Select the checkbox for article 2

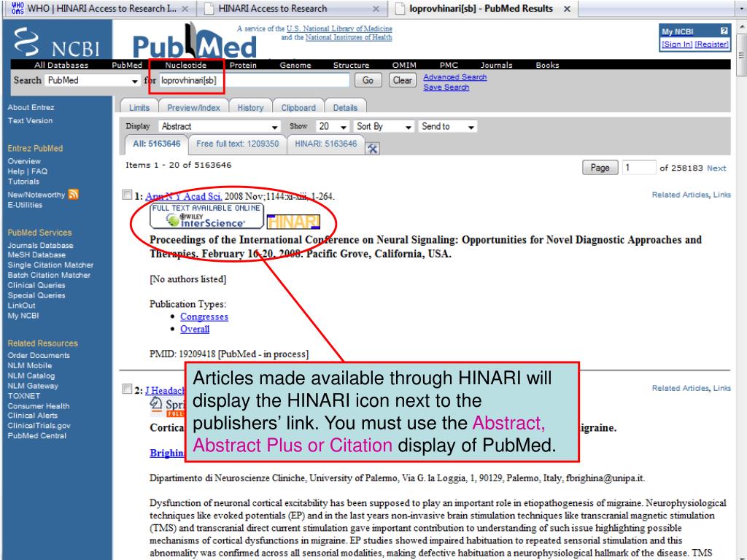(x=127, y=389)
